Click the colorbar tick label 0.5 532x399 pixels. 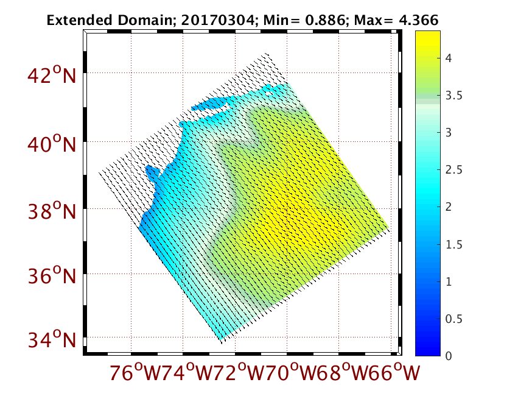pyautogui.click(x=453, y=319)
